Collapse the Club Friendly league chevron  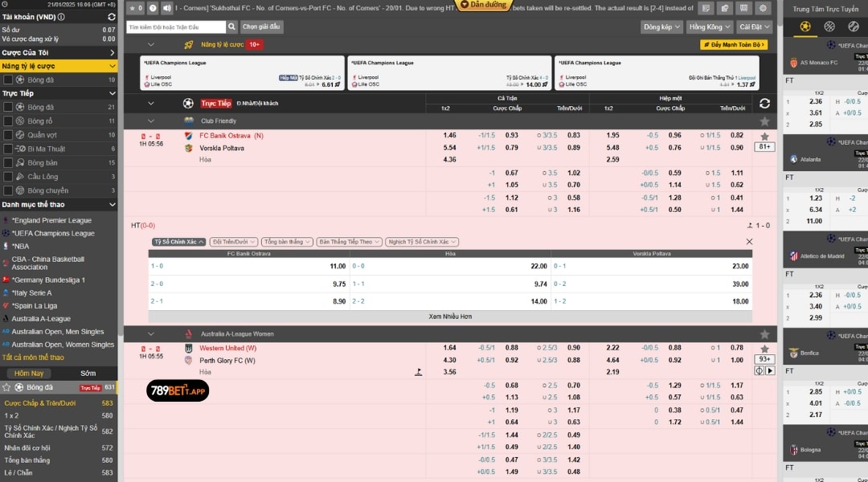[150, 121]
